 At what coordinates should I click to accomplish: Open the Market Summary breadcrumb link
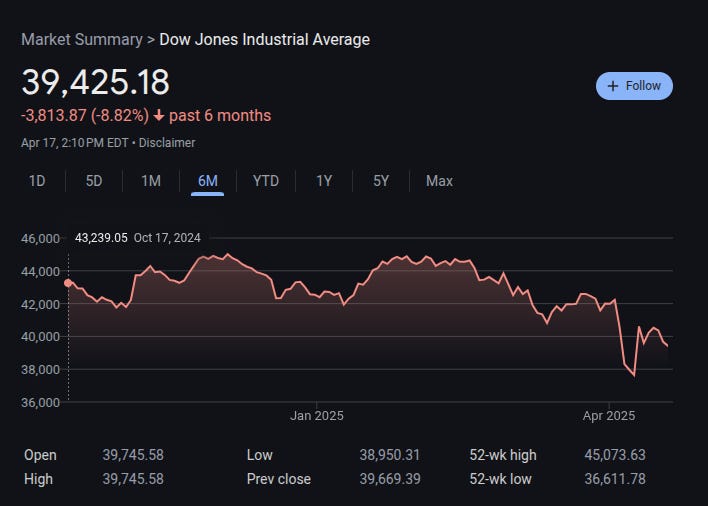click(82, 39)
